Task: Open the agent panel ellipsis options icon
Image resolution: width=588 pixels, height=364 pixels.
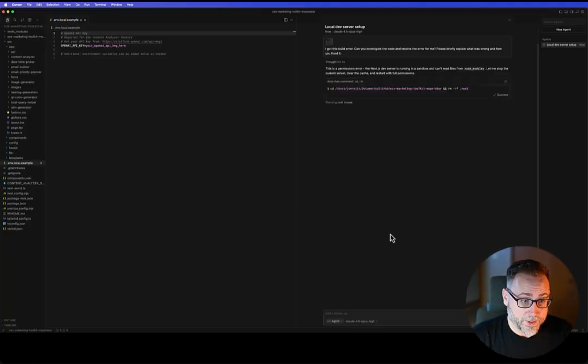Action: [509, 20]
